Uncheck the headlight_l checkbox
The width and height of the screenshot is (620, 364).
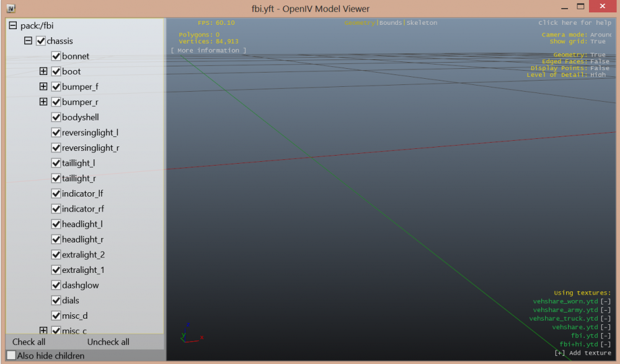pos(56,224)
